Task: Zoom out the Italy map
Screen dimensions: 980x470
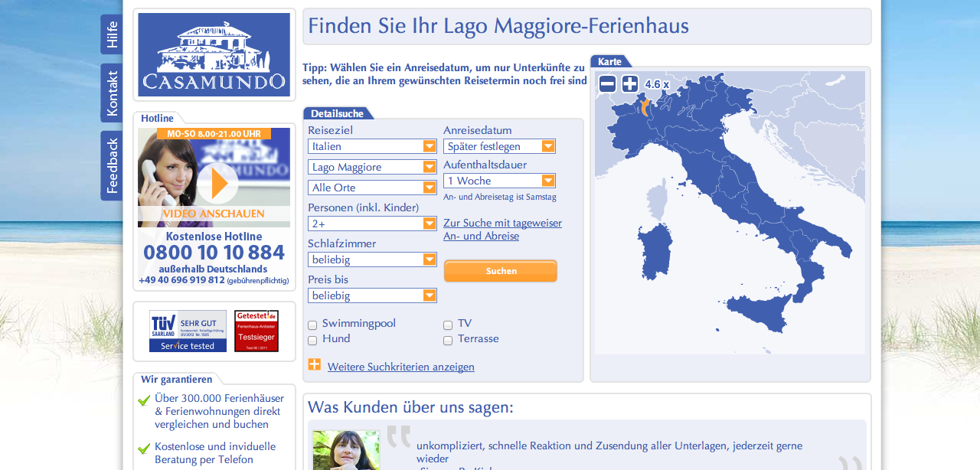Action: [607, 83]
